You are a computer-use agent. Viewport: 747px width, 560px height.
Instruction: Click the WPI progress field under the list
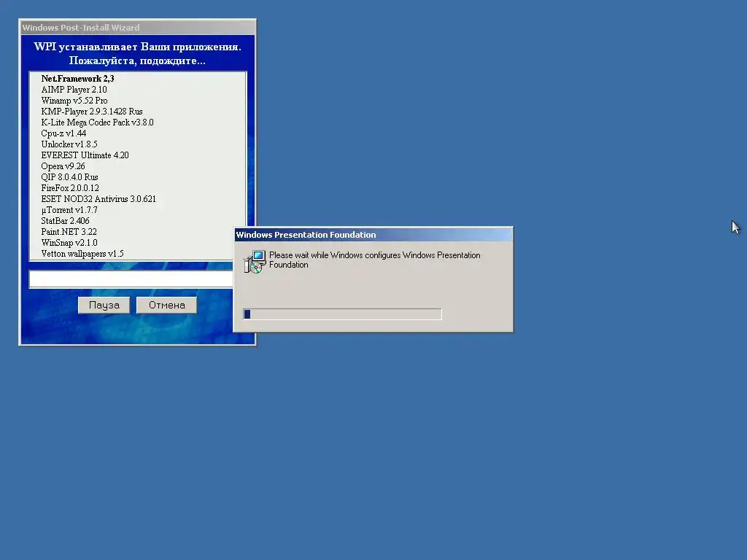[x=131, y=279]
